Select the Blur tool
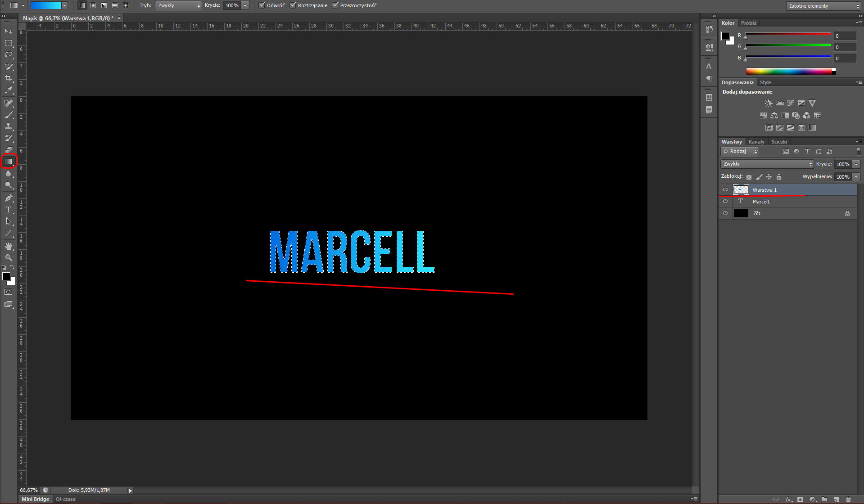 [x=9, y=173]
